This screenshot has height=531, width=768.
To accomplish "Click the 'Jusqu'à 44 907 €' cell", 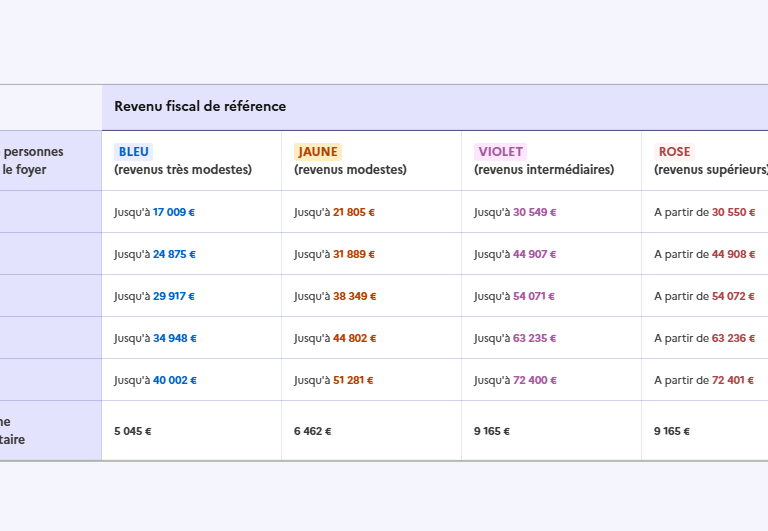I will point(515,254).
